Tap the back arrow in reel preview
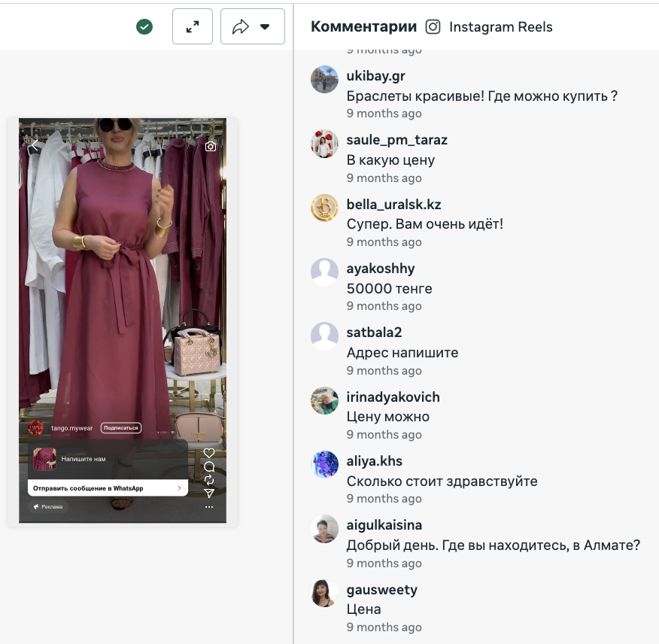 pyautogui.click(x=34, y=145)
